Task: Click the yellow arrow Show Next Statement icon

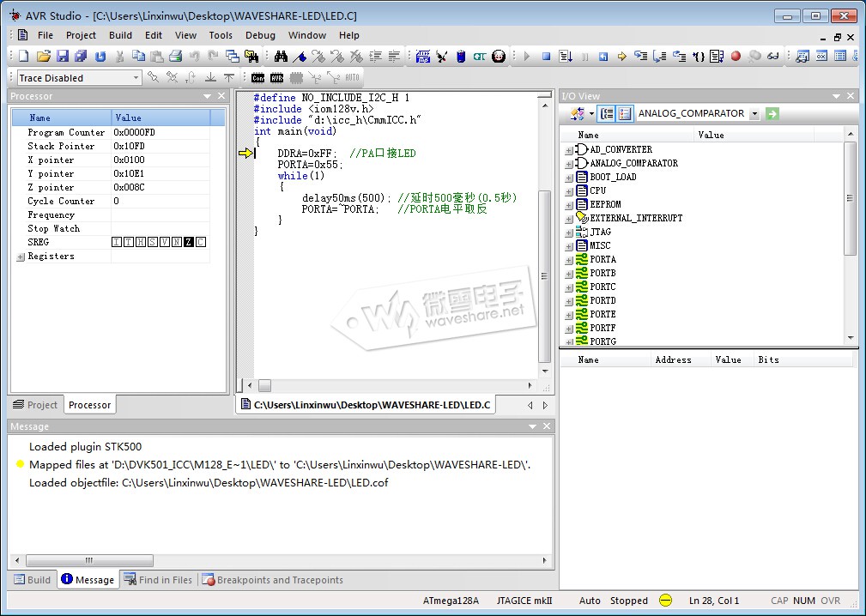Action: point(621,57)
